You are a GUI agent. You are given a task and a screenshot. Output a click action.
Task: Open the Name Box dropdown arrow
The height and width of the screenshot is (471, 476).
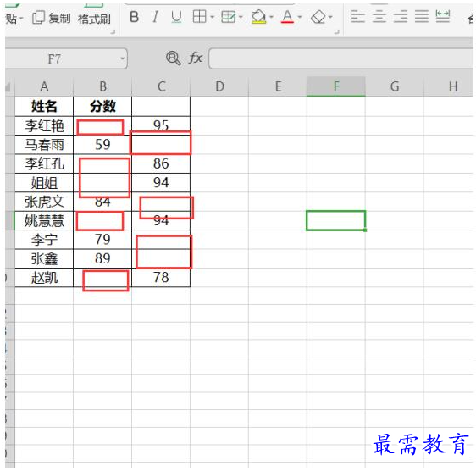coord(122,58)
